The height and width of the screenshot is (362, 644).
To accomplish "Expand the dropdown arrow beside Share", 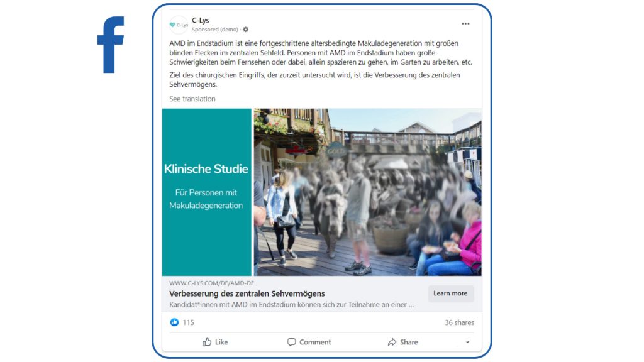I will (467, 342).
